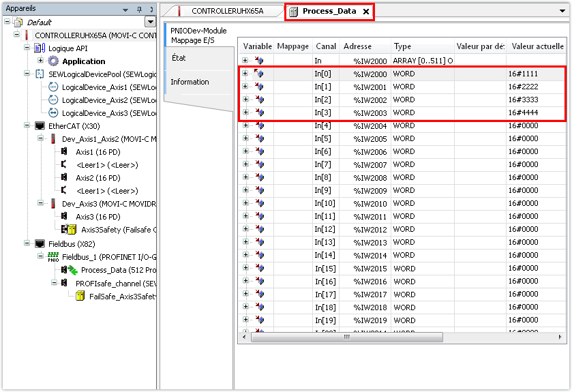This screenshot has height=392, width=572.
Task: Click the Dev_Axis1_Axis2 red device icon
Action: tap(54, 139)
